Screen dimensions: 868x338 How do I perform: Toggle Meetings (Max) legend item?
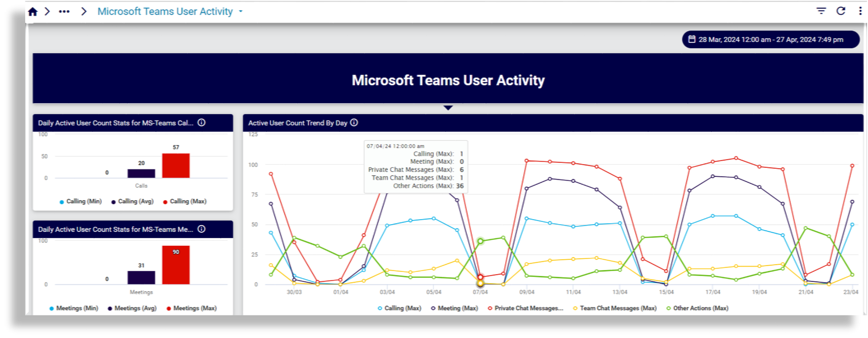click(192, 308)
